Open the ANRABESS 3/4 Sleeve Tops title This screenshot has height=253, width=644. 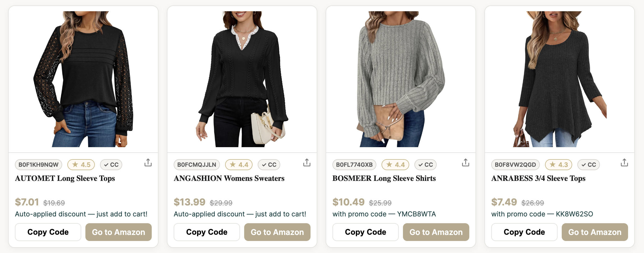(538, 178)
